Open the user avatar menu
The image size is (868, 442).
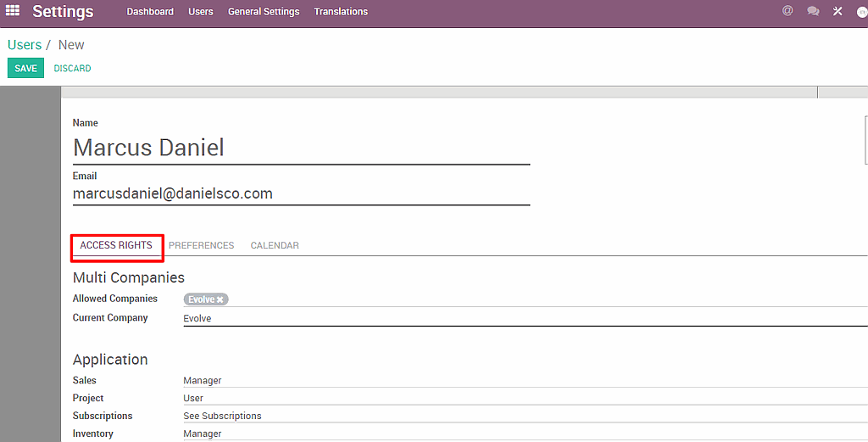click(862, 12)
